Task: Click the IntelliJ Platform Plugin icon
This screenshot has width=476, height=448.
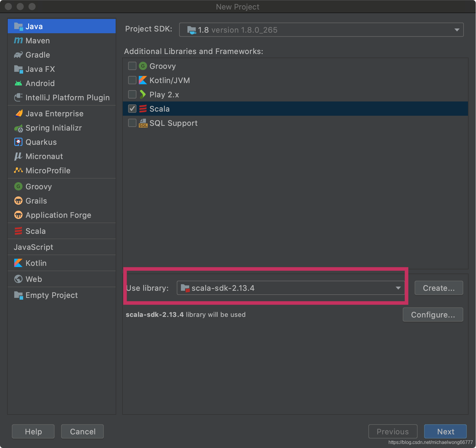Action: [x=18, y=97]
